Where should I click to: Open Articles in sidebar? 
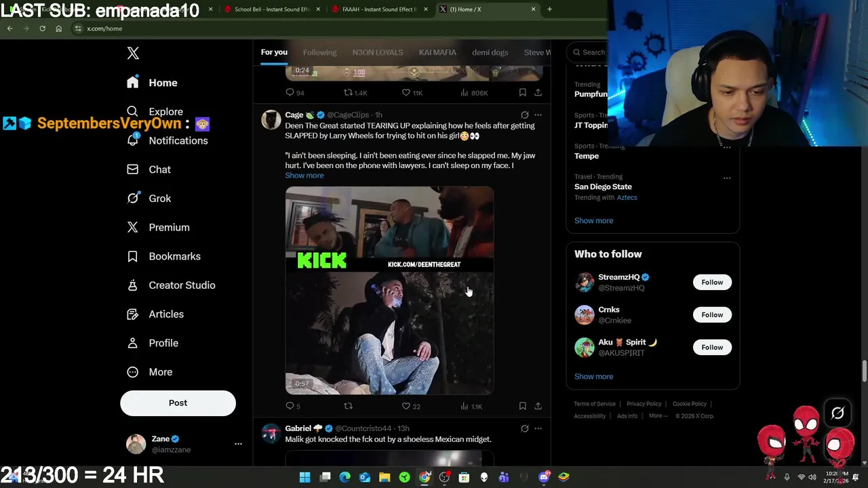(x=155, y=314)
